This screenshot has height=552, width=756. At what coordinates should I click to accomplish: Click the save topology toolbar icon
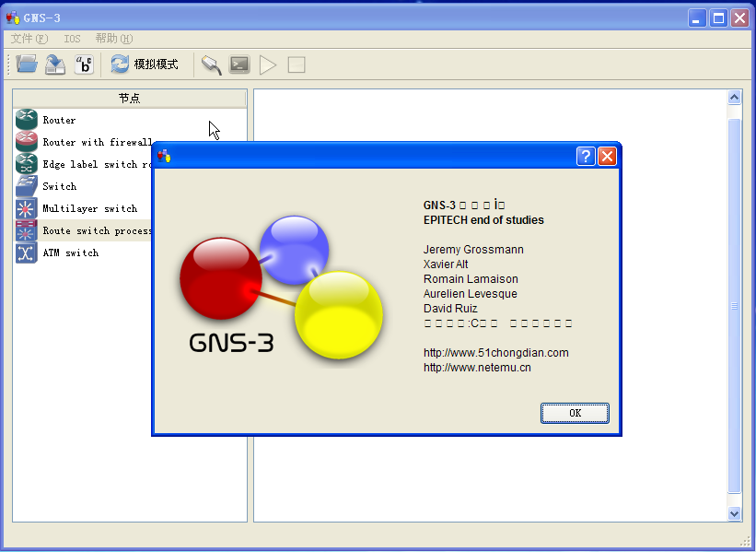click(55, 65)
